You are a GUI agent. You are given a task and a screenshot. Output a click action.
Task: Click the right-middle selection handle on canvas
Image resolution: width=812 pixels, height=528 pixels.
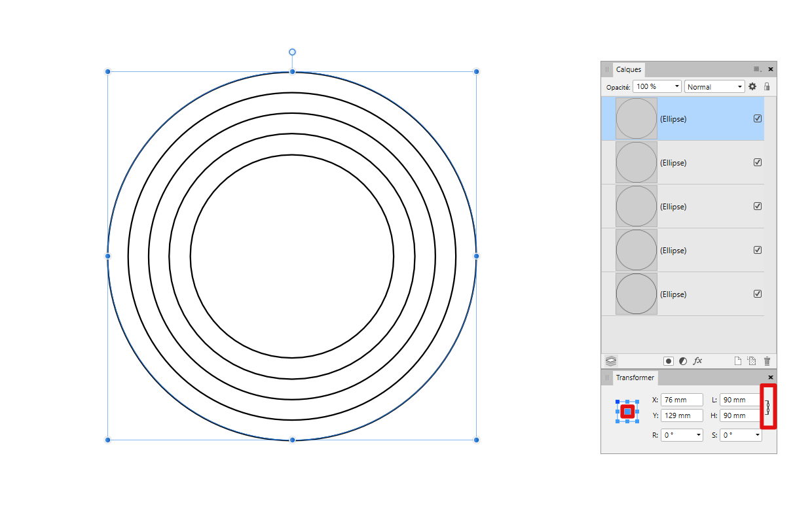(476, 256)
